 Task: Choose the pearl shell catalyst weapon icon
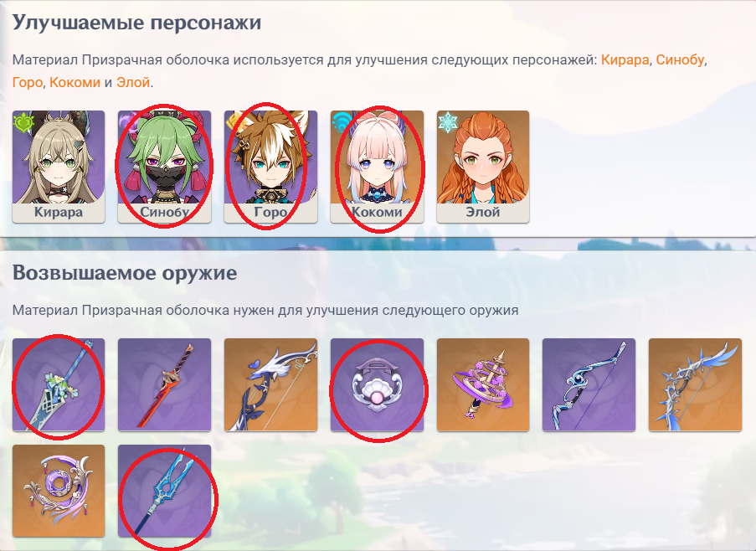pyautogui.click(x=377, y=384)
